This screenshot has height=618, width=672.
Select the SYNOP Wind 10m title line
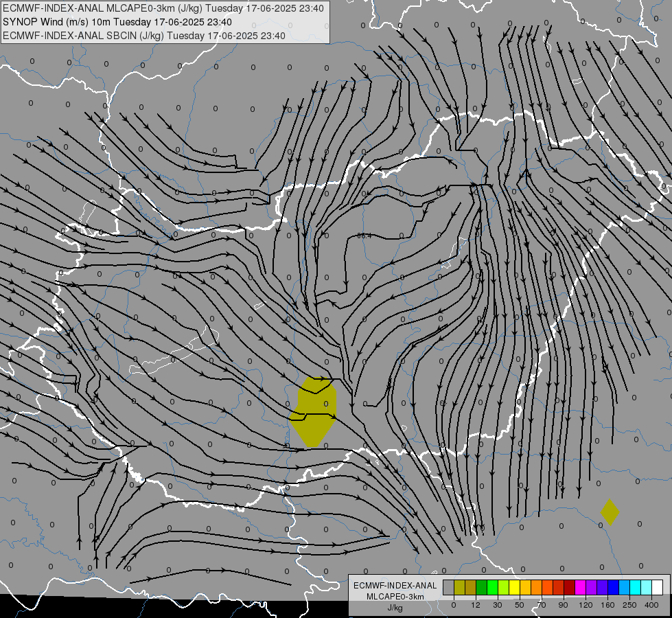117,22
